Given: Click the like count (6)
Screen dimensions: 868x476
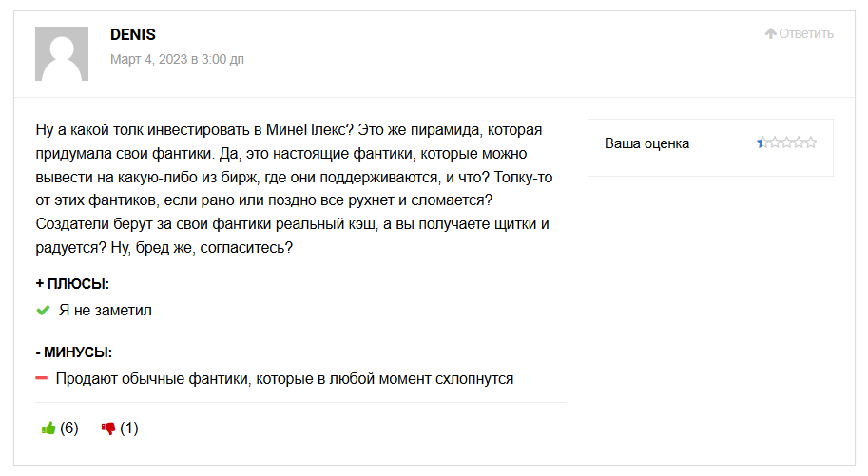Looking at the screenshot, I should pyautogui.click(x=69, y=428).
